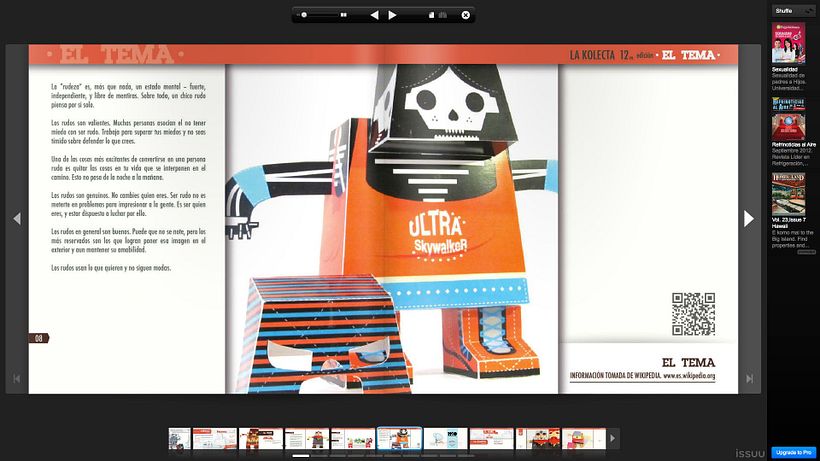Select the fifth thumbnail in bottom strip
The height and width of the screenshot is (461, 820).
click(352, 439)
